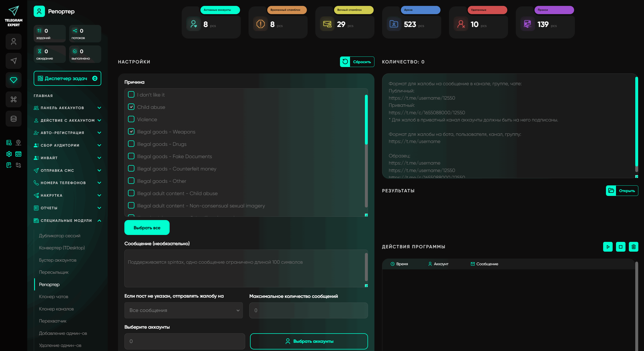Screen dimensions: 644x351
Task: Open the 'Все сообщения' dropdown
Action: pos(183,310)
